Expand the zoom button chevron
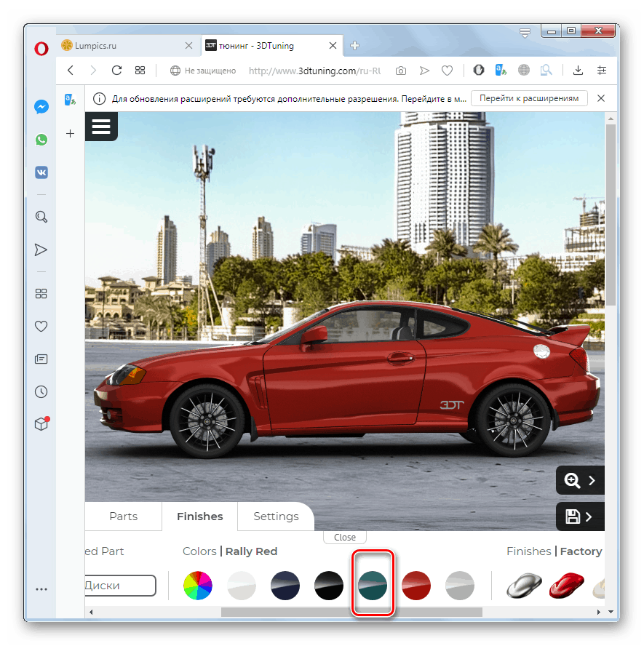The height and width of the screenshot is (646, 644). coord(589,480)
